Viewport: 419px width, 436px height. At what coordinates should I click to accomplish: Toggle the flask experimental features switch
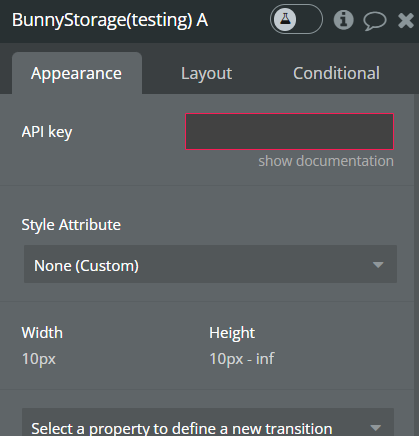[296, 19]
